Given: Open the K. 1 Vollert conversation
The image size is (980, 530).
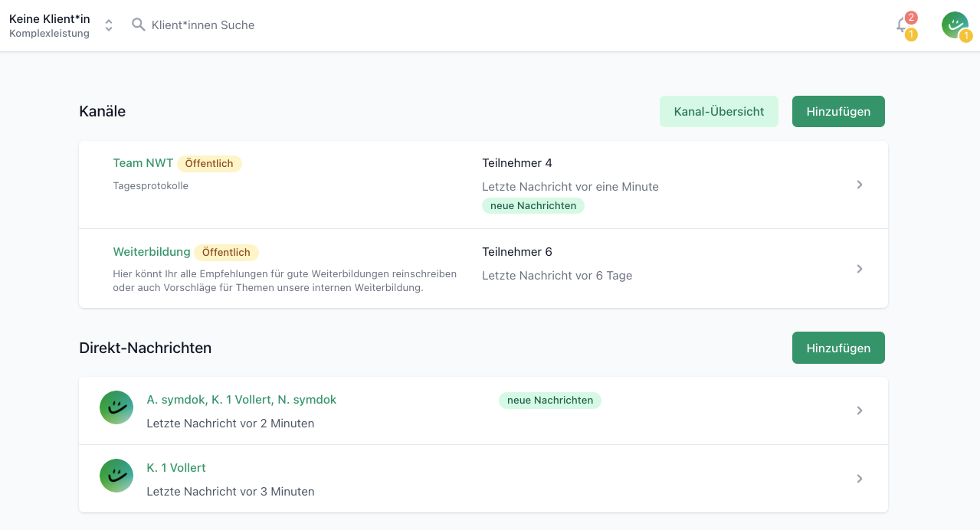Looking at the screenshot, I should pyautogui.click(x=176, y=468).
